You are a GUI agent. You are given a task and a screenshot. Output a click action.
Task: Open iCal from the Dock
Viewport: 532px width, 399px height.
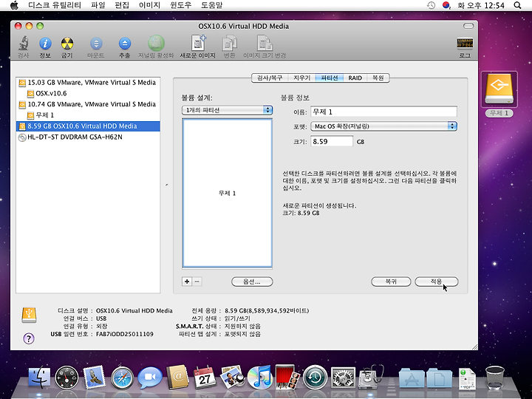tap(205, 378)
